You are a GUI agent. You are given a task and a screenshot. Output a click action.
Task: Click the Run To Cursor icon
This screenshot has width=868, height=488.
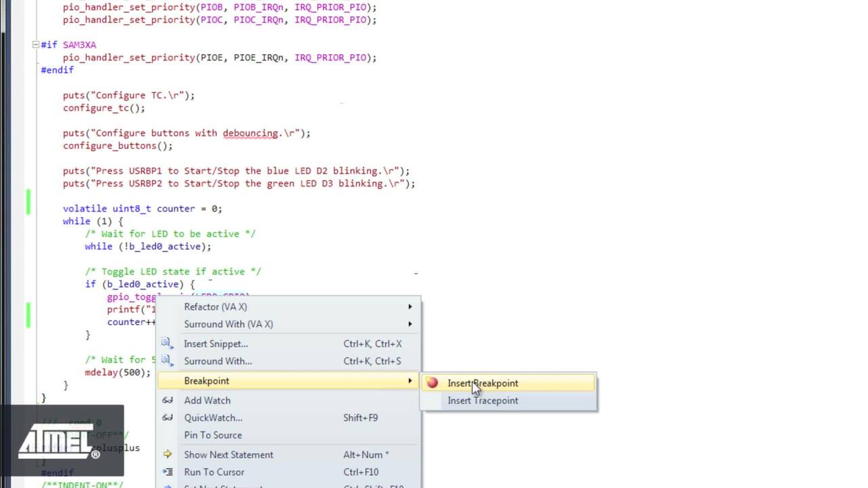tap(167, 472)
